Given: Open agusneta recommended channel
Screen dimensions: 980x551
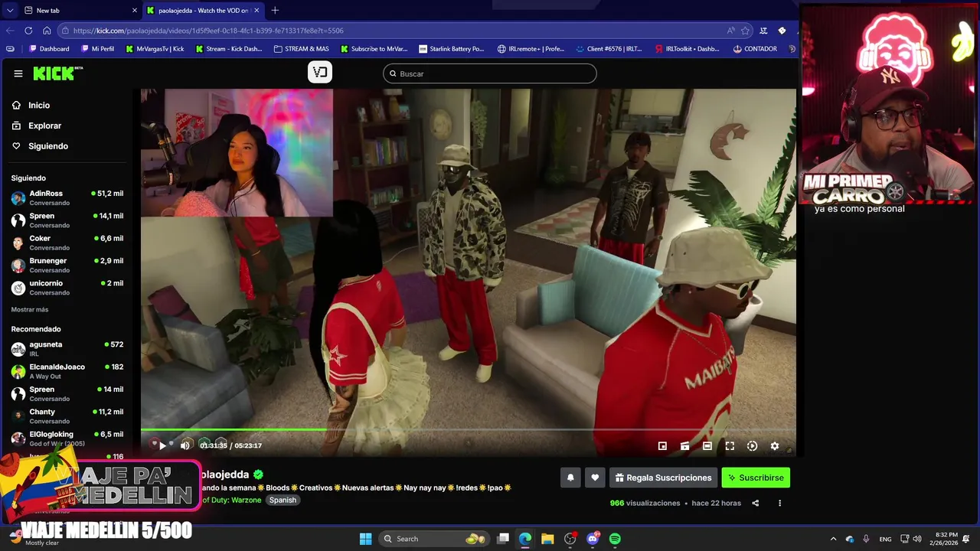Looking at the screenshot, I should (67, 348).
